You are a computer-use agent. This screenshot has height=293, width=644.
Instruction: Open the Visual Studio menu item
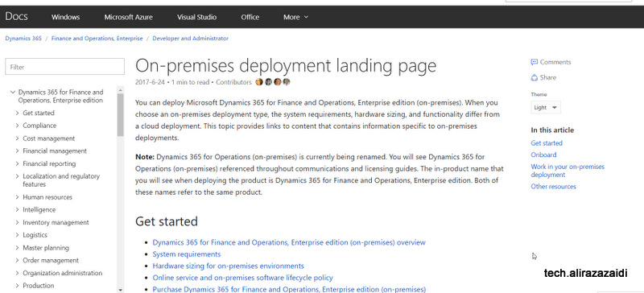196,17
